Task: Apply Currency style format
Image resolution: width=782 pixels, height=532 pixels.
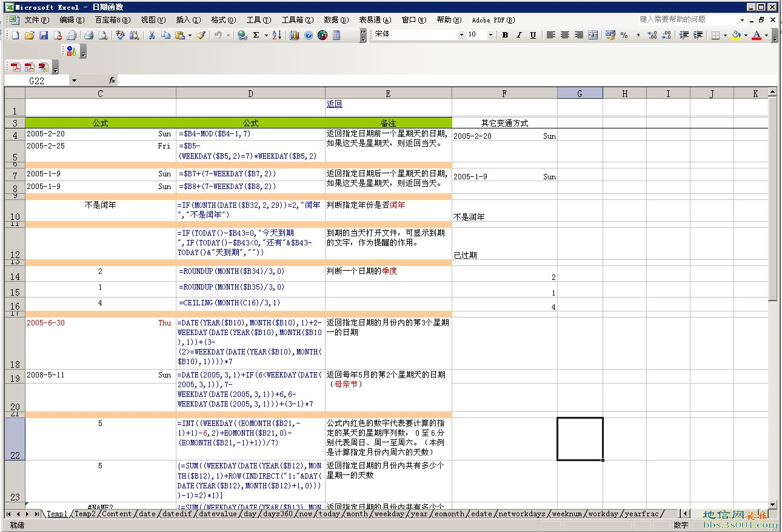Action: pyautogui.click(x=610, y=35)
